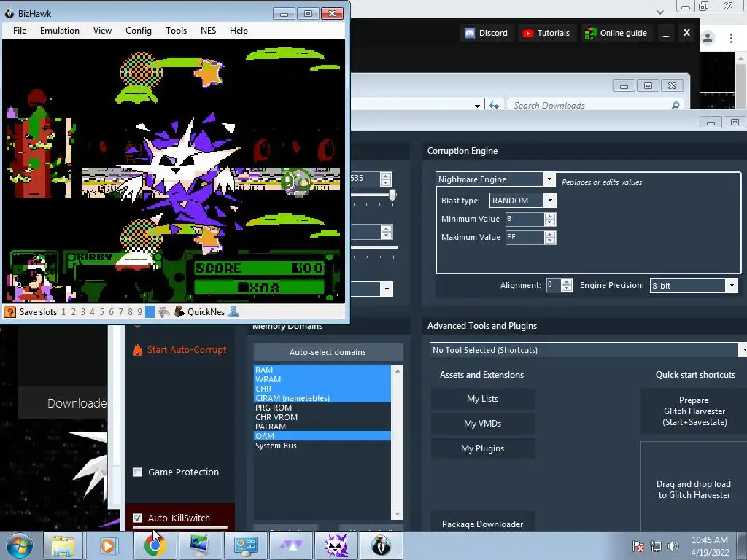This screenshot has width=747, height=560.
Task: Click the blue user icon after QuickNes
Action: click(233, 312)
